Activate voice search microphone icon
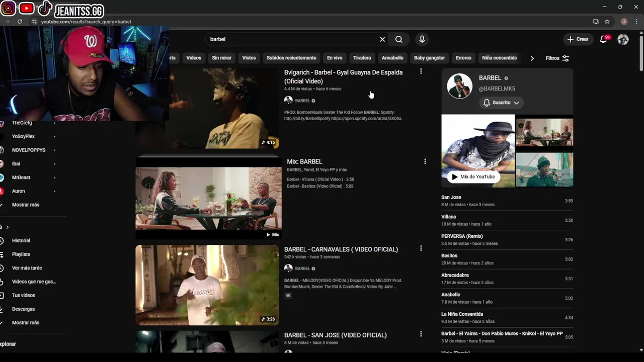 point(422,39)
